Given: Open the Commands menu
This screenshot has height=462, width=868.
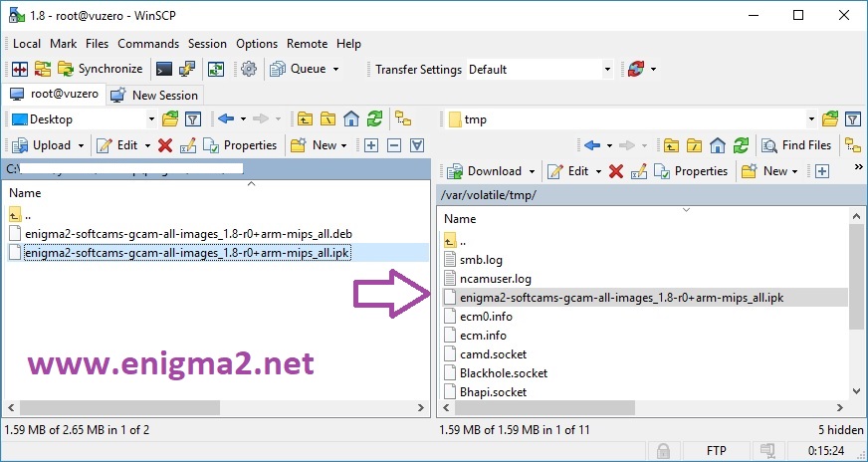Looking at the screenshot, I should pyautogui.click(x=148, y=44).
